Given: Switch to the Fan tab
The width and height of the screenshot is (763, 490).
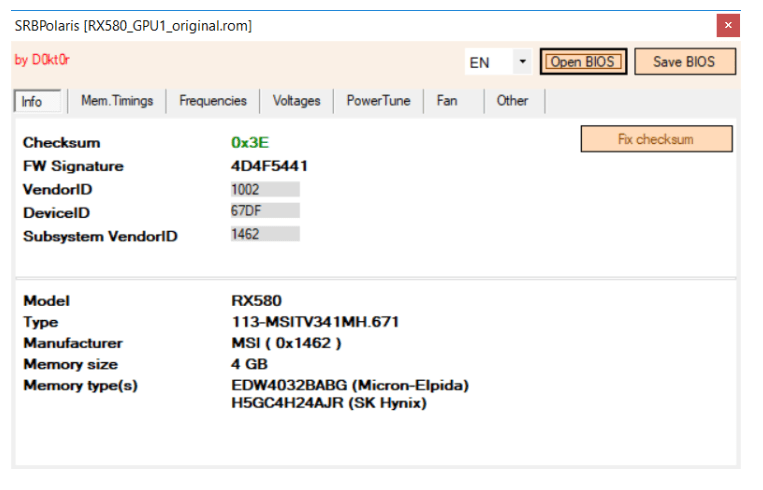Looking at the screenshot, I should 447,101.
